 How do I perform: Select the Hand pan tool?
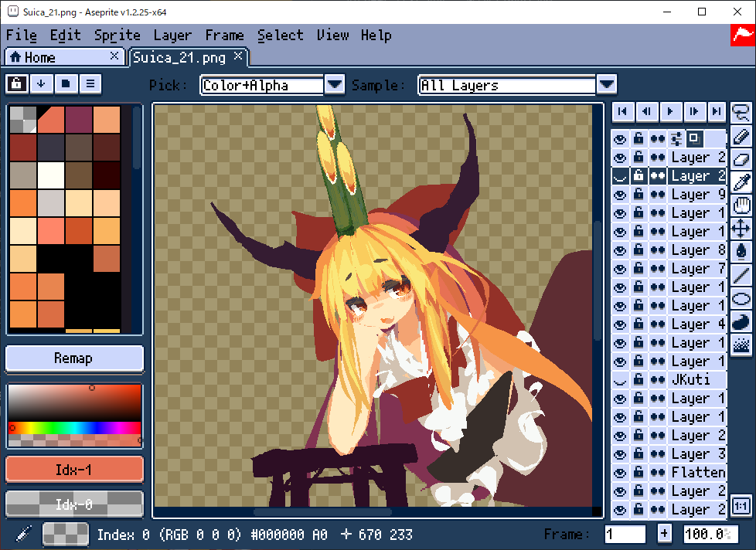(741, 205)
